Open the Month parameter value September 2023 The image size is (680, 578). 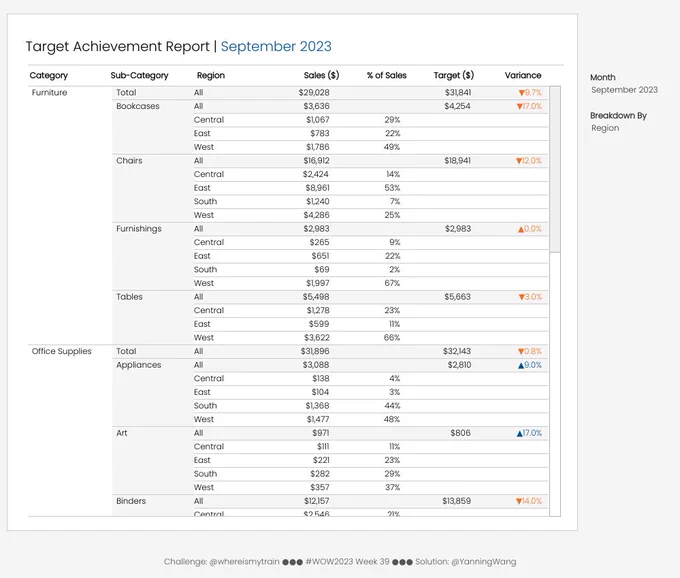(x=624, y=90)
